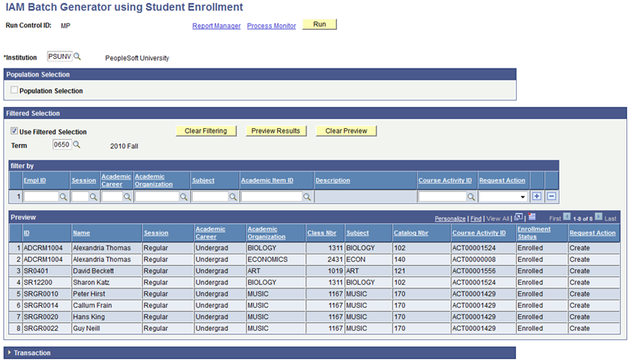Delete the filter row with minus icon
Screen dimensions: 632x364
(x=551, y=196)
